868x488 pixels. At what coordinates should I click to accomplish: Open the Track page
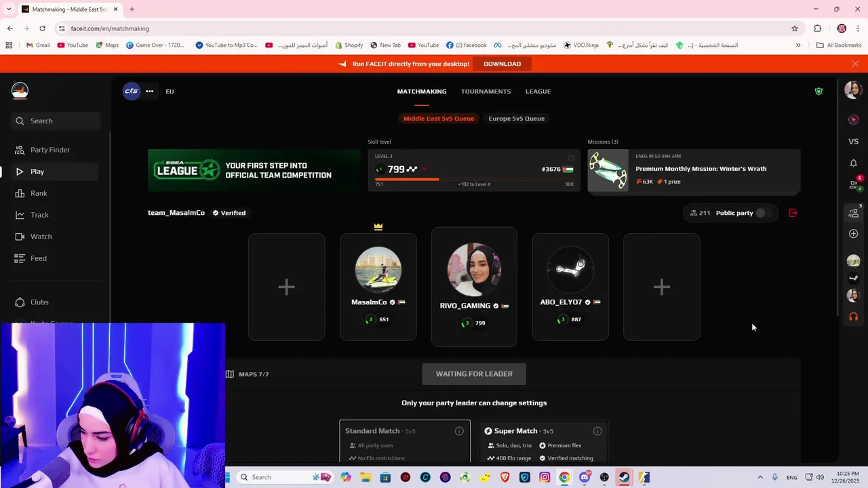click(56, 215)
